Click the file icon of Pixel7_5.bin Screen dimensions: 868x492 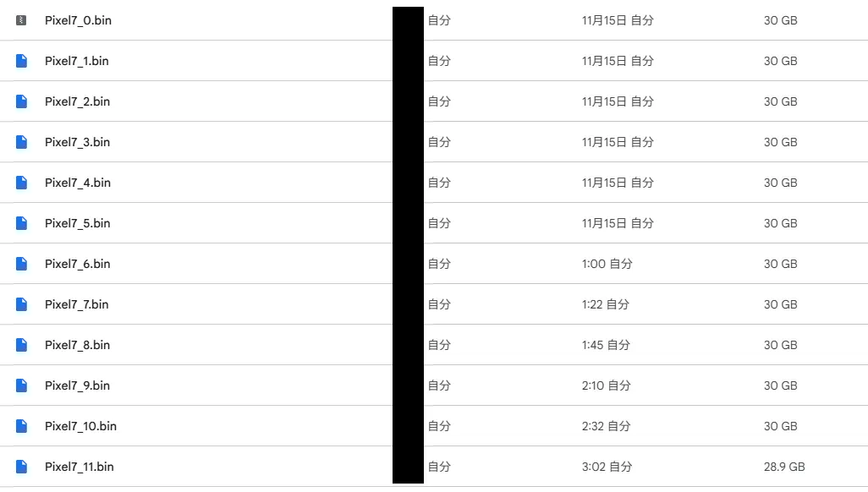coord(21,223)
